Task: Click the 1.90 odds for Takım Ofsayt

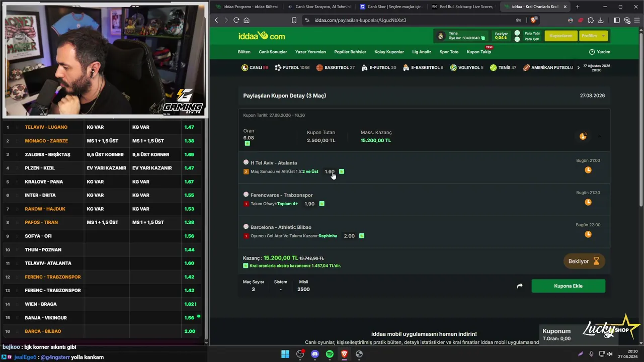Action: [309, 204]
